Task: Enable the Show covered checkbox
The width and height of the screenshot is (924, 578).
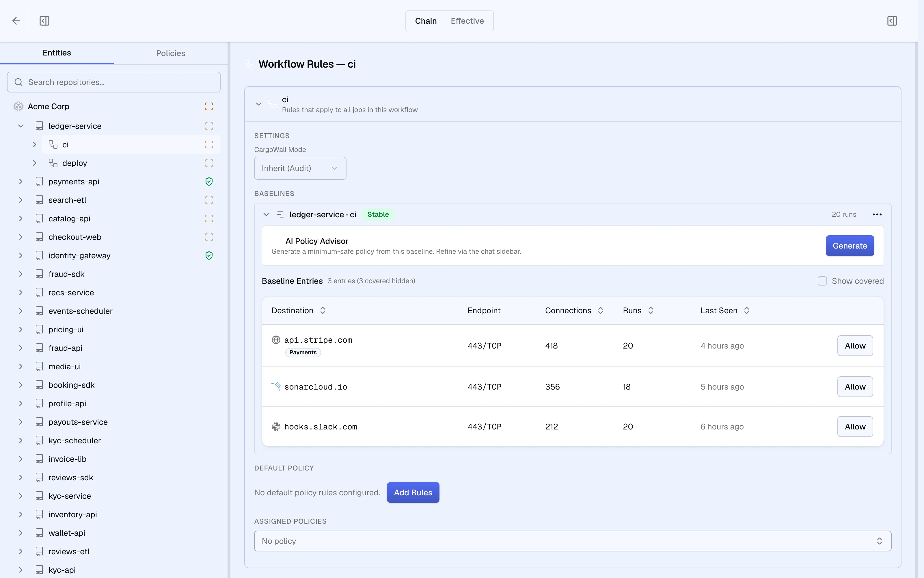Action: pyautogui.click(x=822, y=281)
